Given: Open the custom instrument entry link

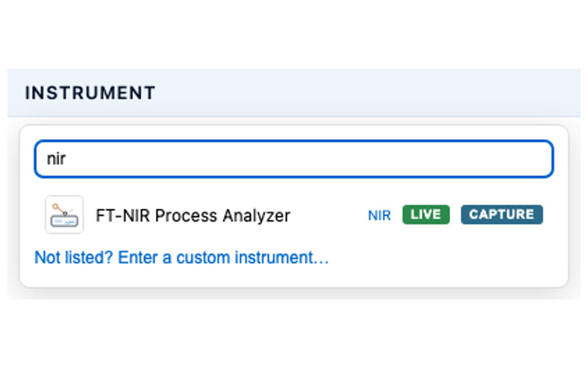Looking at the screenshot, I should point(182,258).
